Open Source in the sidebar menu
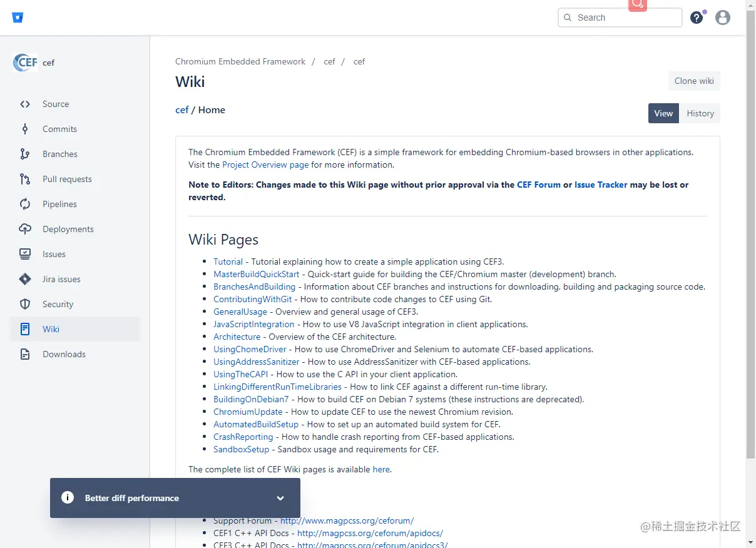 click(75, 104)
